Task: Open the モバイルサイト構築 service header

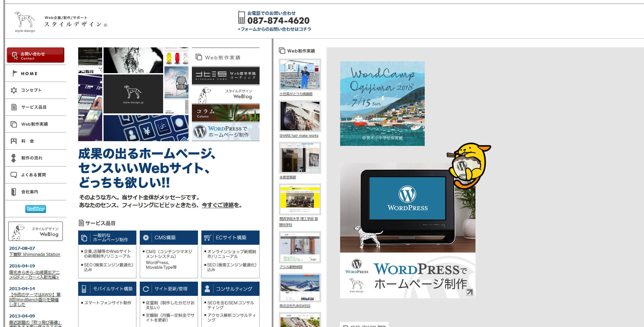Action: tap(107, 289)
